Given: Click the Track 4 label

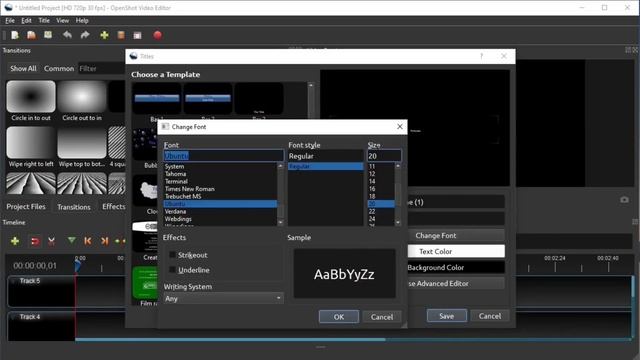Looking at the screenshot, I should point(30,317).
